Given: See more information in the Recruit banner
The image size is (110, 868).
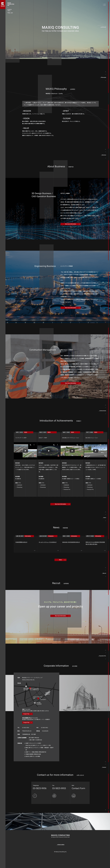Looking at the screenshot, I should click(60, 616).
